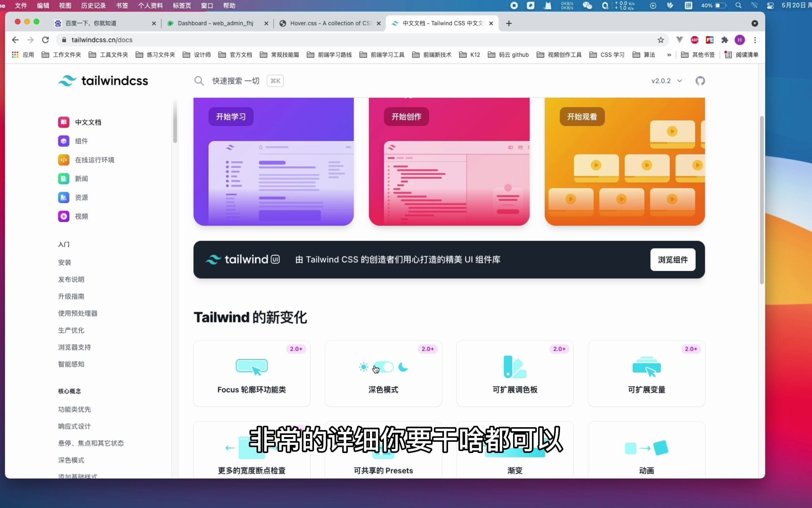Open 应用 apps grid icon

point(15,55)
